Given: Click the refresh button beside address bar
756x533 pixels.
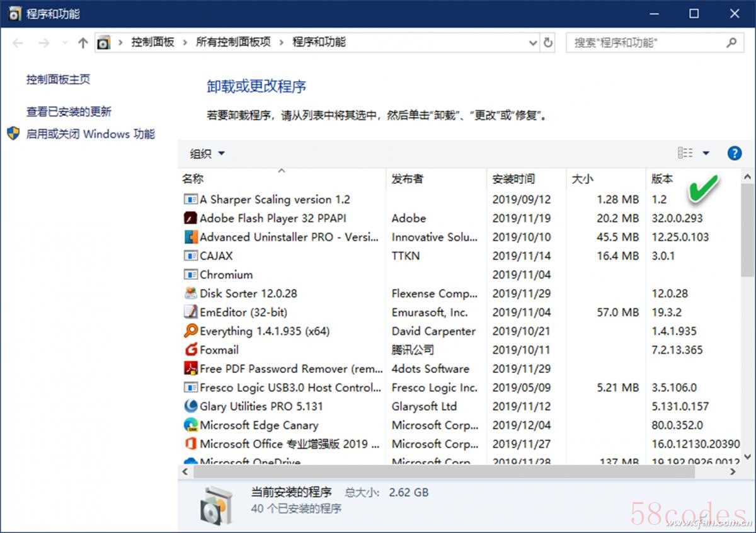Looking at the screenshot, I should point(548,43).
